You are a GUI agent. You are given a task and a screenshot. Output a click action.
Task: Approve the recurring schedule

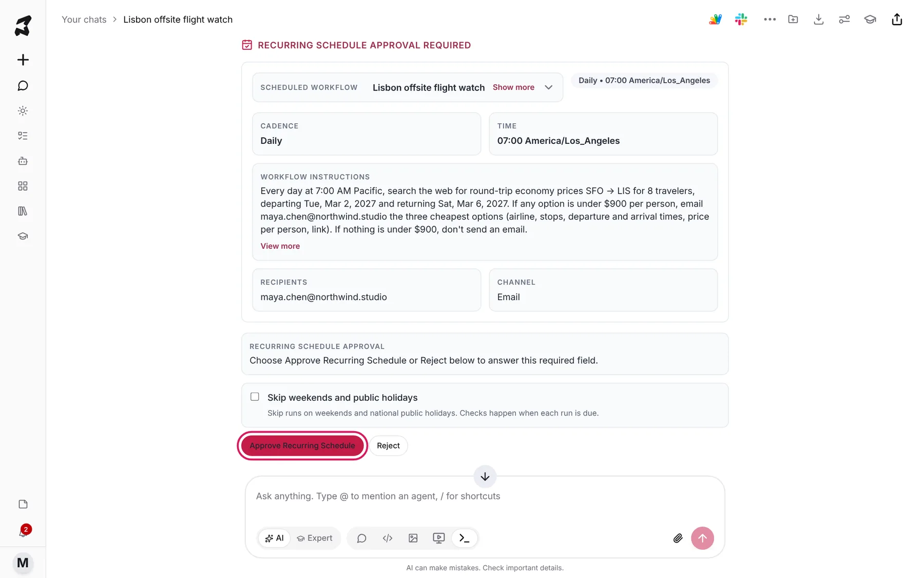pyautogui.click(x=302, y=445)
